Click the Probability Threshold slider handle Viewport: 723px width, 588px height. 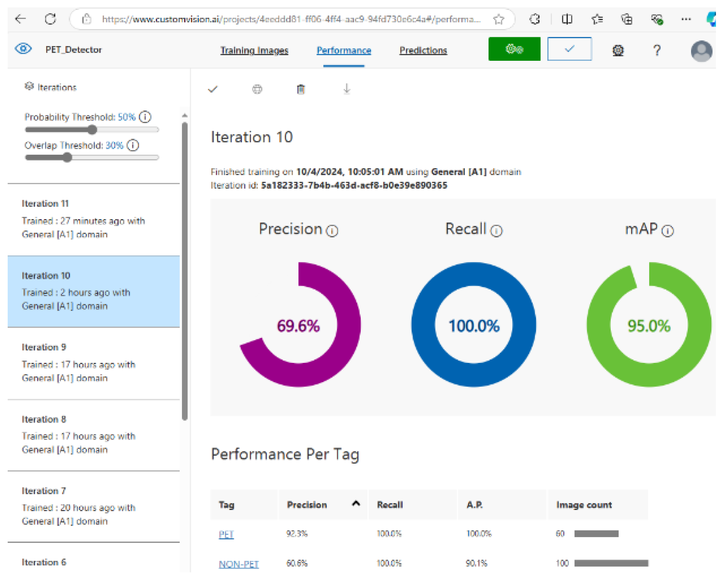[x=92, y=130]
